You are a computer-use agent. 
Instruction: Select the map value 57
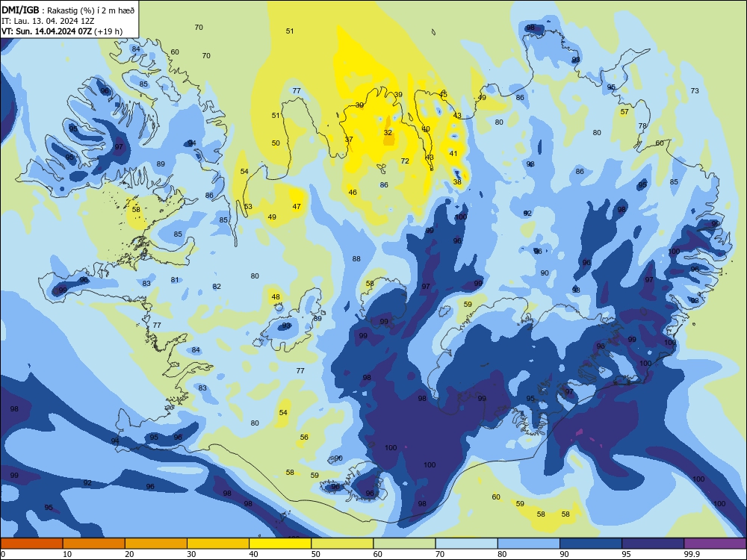624,112
